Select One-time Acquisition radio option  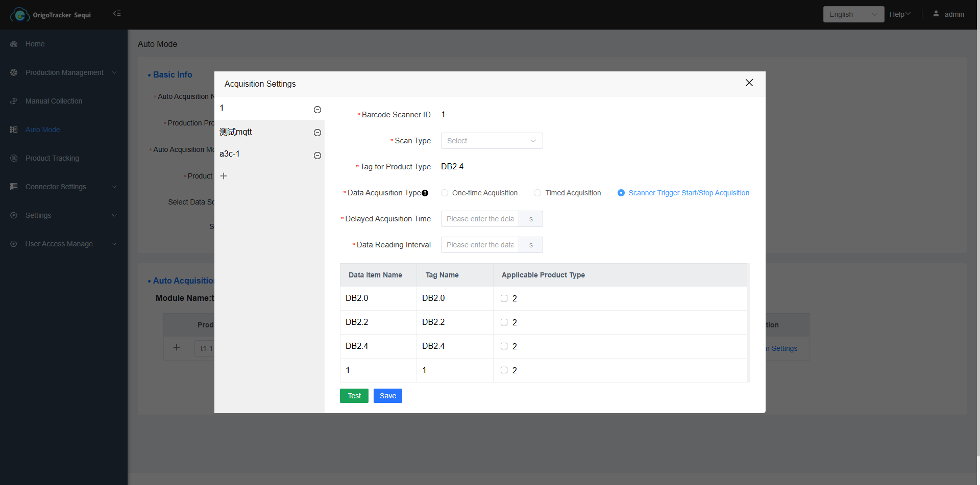(445, 193)
